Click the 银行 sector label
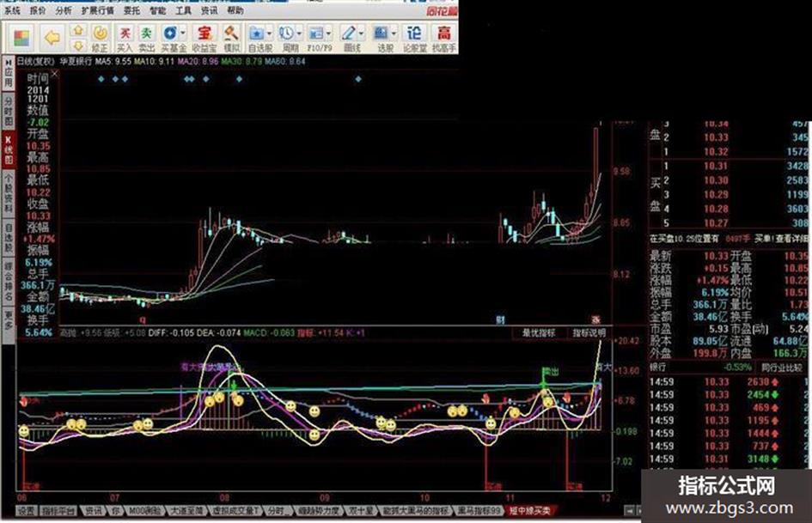 point(657,368)
